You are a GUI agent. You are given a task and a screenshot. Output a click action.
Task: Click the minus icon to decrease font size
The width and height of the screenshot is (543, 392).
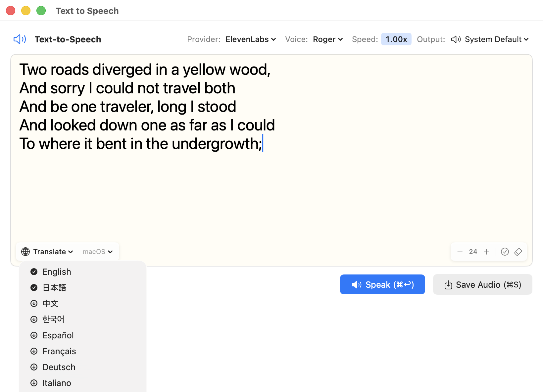(x=460, y=252)
